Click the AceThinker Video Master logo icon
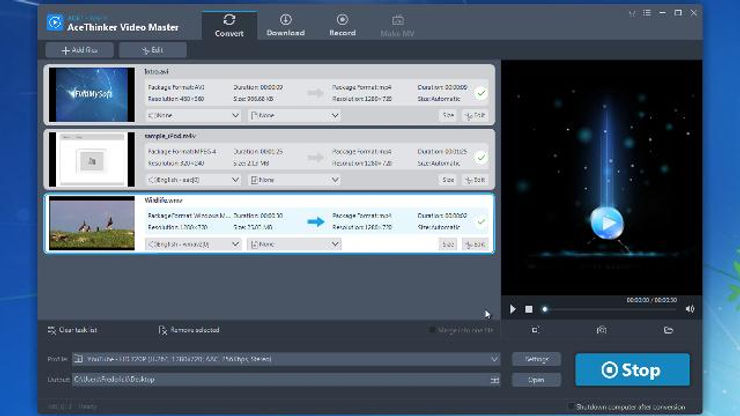 (55, 22)
